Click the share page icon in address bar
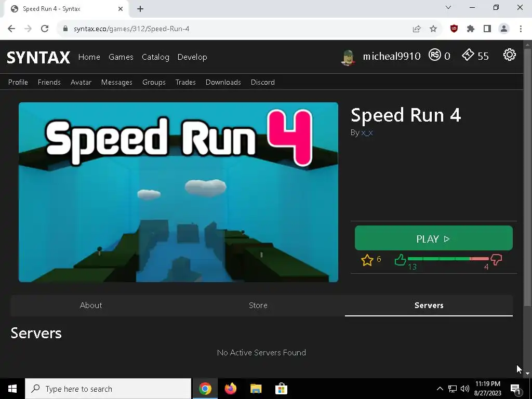 pos(417,29)
